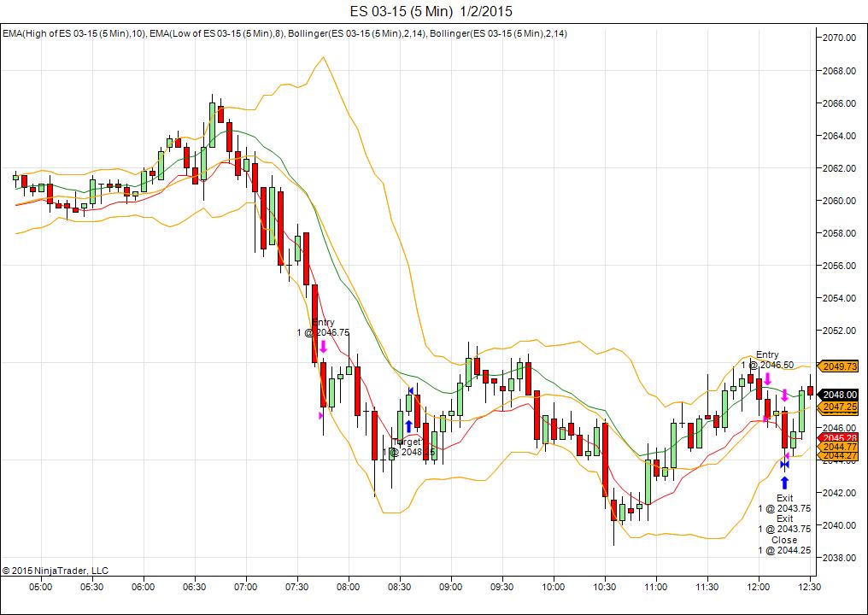Click the 08:30 time axis label
Viewport: 868px width, 615px height.
400,587
